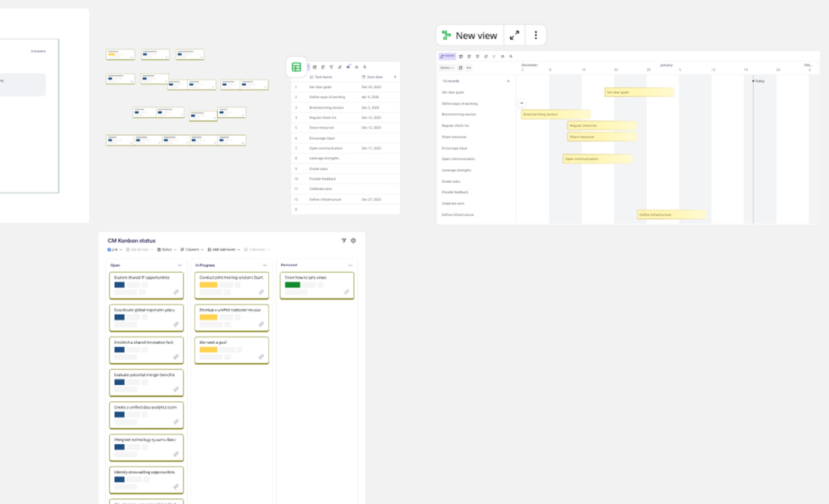Click the green status tag on Removed card
This screenshot has width=829, height=504.
pos(292,285)
